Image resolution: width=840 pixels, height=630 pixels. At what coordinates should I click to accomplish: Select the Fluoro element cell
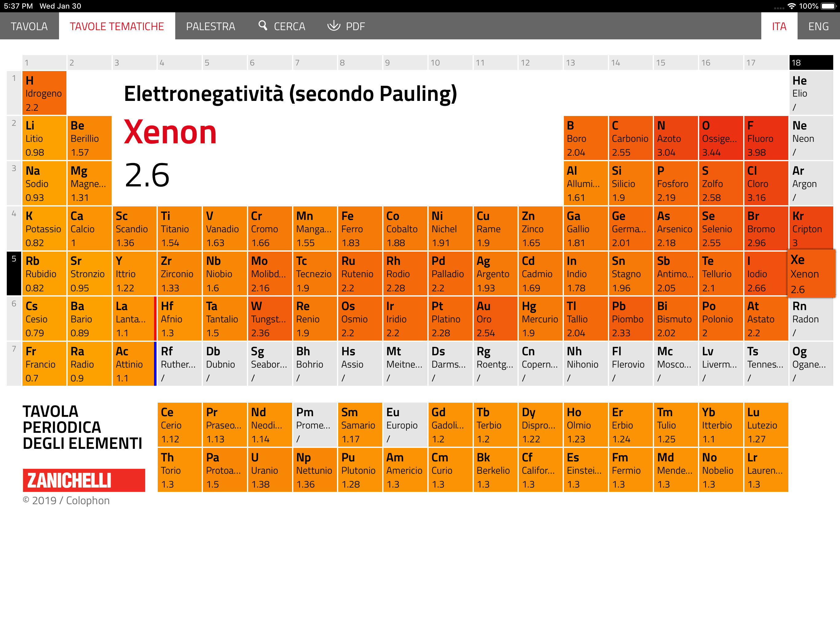pos(765,138)
